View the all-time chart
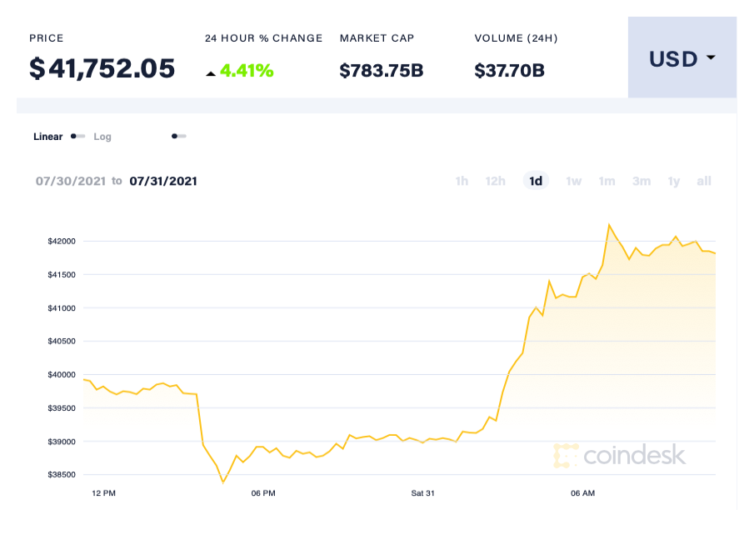Screen dimensions: 754x560 [x=703, y=181]
